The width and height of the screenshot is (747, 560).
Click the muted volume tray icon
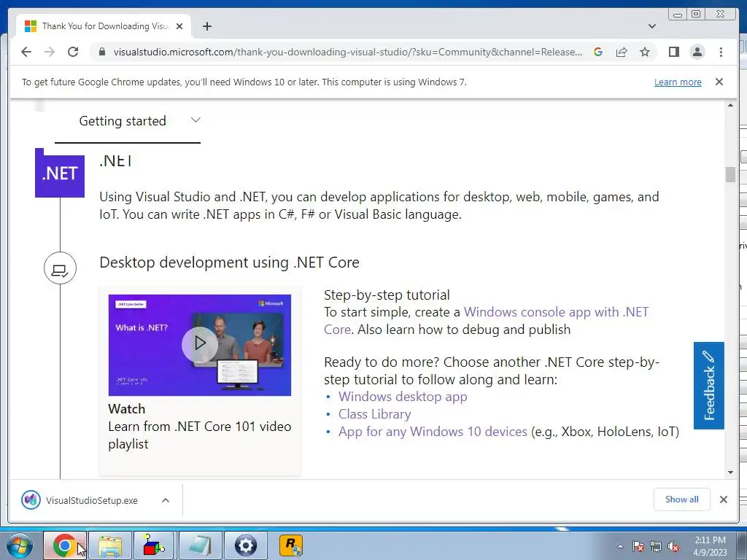pos(673,546)
